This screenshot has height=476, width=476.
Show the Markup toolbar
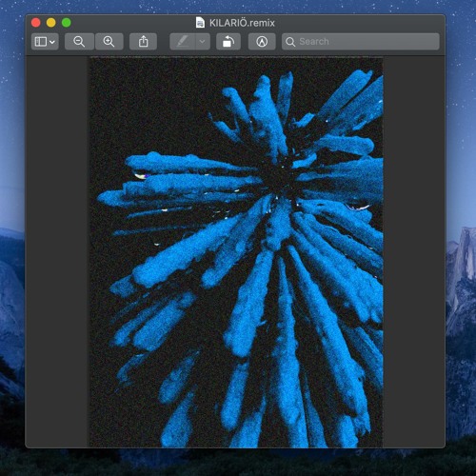coord(262,42)
